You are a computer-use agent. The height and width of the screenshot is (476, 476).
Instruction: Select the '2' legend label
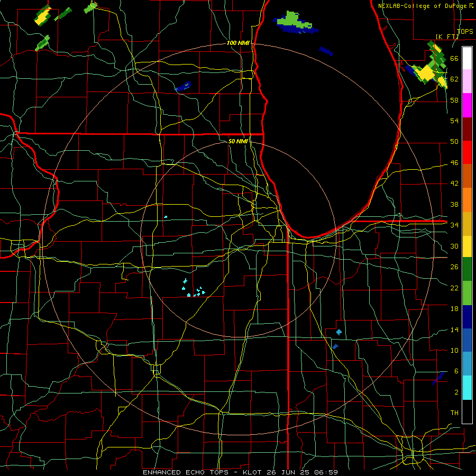pos(456,392)
